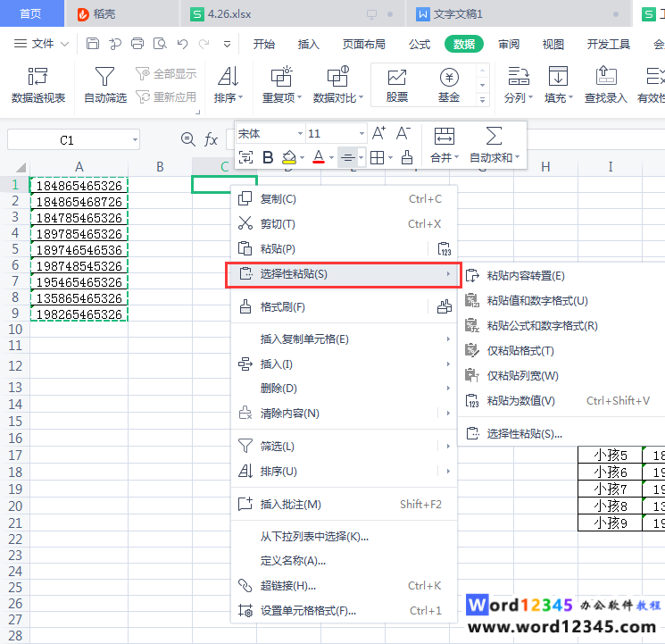Viewport: 665px width, 644px height.
Task: Enable 自动筛选 auto filter
Action: point(105,85)
